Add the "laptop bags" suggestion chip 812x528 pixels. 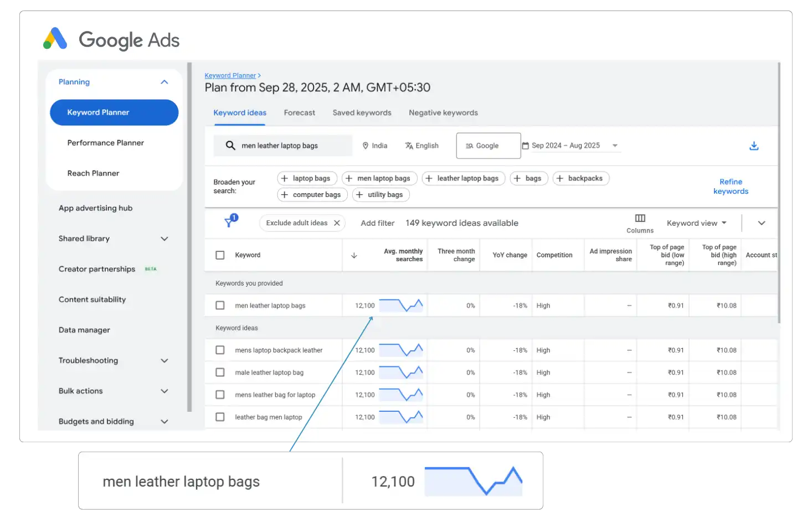[307, 178]
